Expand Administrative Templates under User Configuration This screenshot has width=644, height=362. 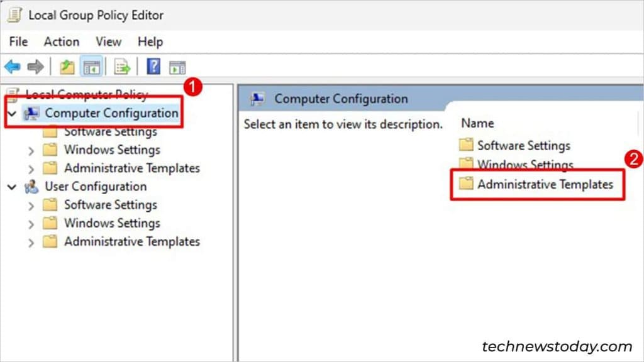(x=31, y=241)
